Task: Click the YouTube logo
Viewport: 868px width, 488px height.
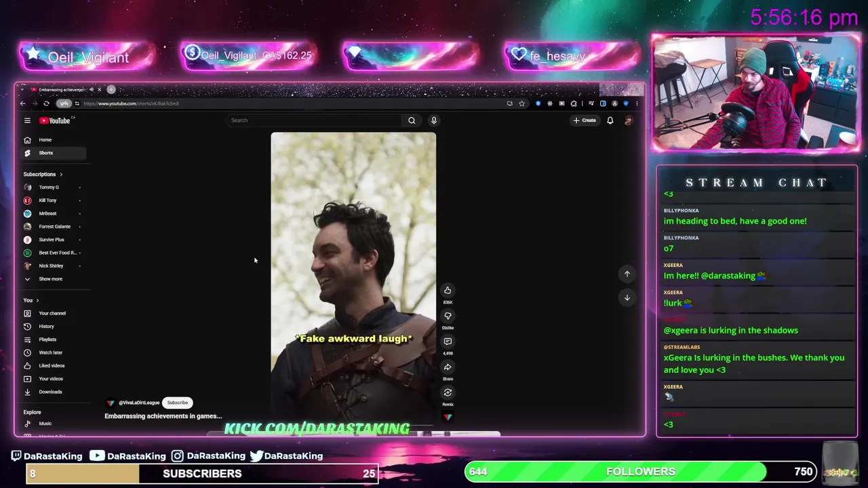Action: (55, 121)
